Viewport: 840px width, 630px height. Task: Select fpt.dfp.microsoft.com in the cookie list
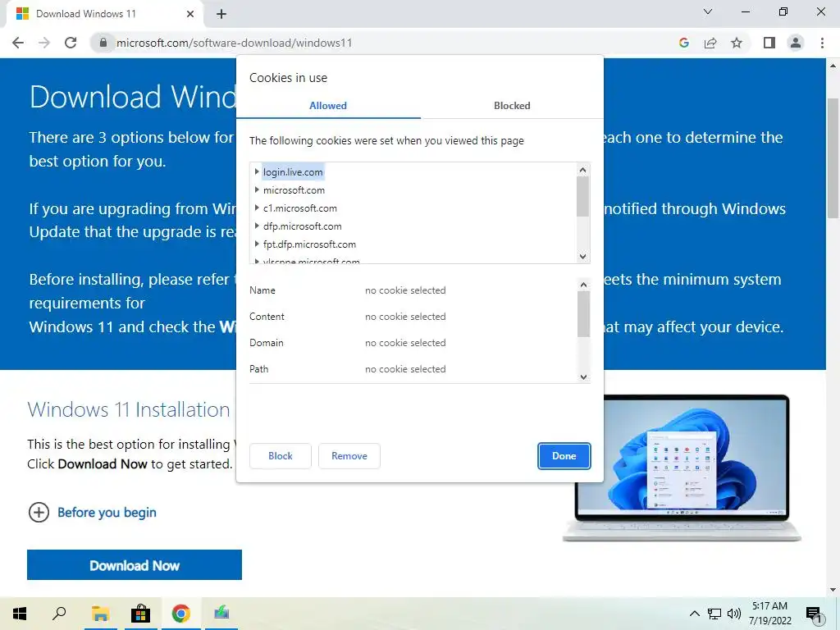pyautogui.click(x=309, y=244)
